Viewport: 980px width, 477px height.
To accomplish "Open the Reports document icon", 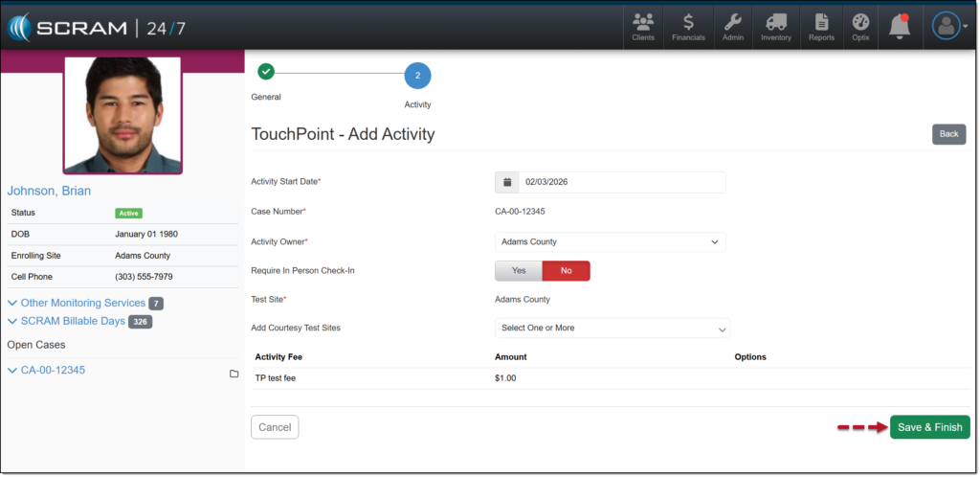I will (820, 27).
